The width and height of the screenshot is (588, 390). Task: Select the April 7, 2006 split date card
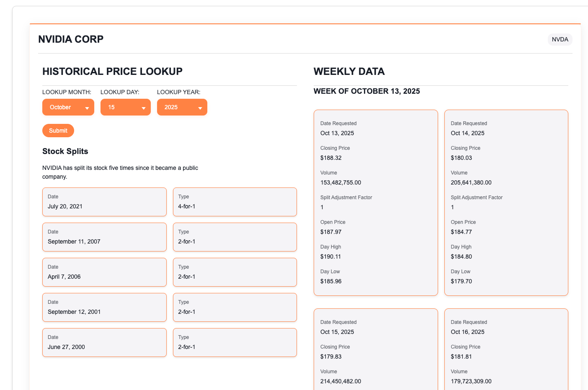click(x=104, y=272)
